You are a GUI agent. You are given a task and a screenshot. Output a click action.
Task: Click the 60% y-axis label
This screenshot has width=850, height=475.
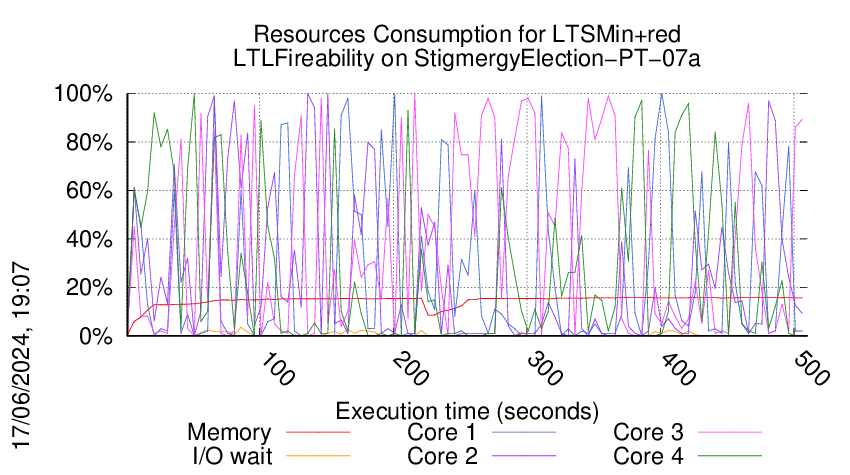90,191
